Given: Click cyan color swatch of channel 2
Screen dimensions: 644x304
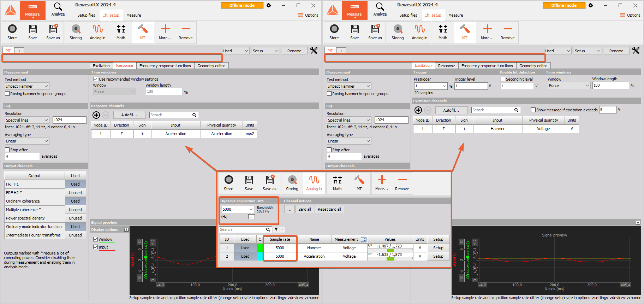Looking at the screenshot, I should coord(260,256).
